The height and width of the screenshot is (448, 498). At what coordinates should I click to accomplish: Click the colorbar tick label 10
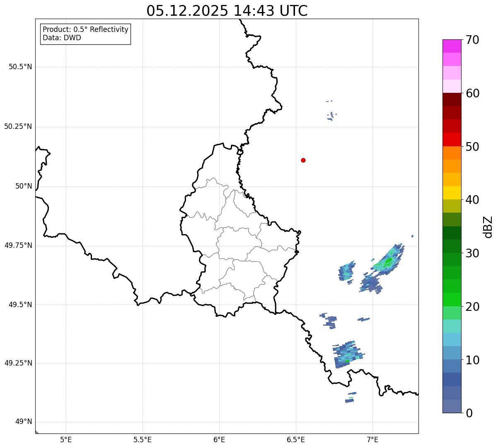coord(472,360)
